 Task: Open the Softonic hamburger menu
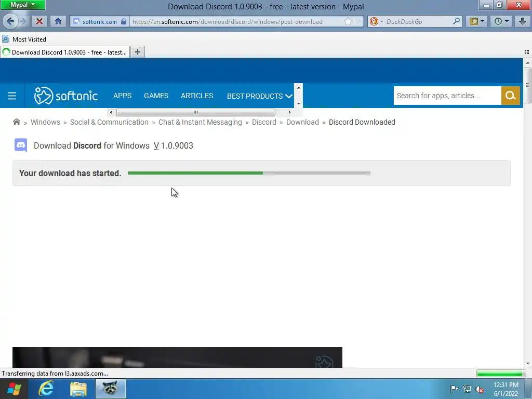(12, 96)
